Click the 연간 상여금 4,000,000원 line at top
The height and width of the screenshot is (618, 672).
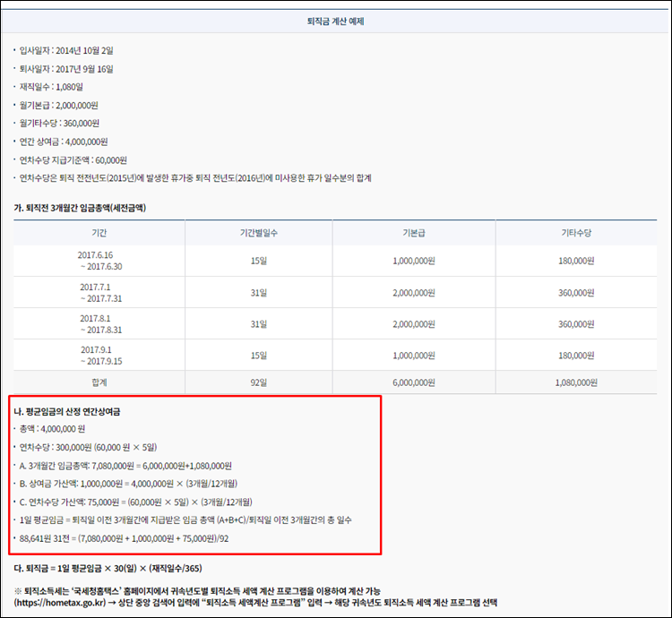pyautogui.click(x=64, y=142)
